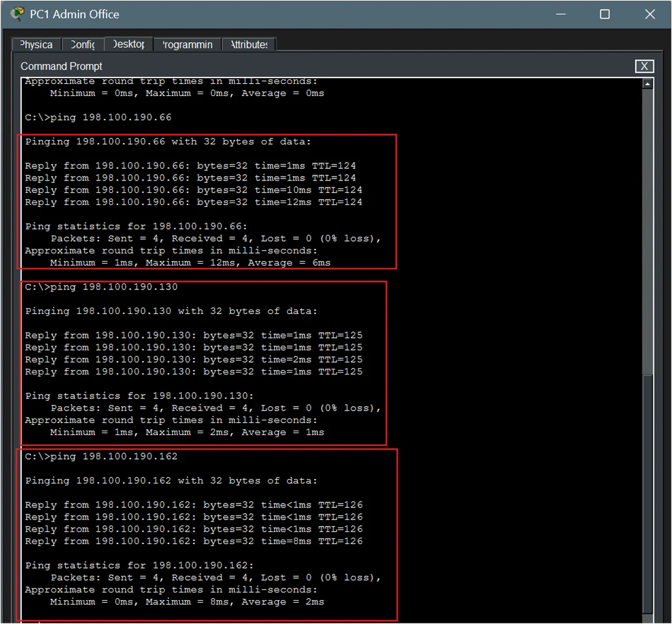
Task: Maximize the PC1 Admin Office window
Action: (x=604, y=14)
